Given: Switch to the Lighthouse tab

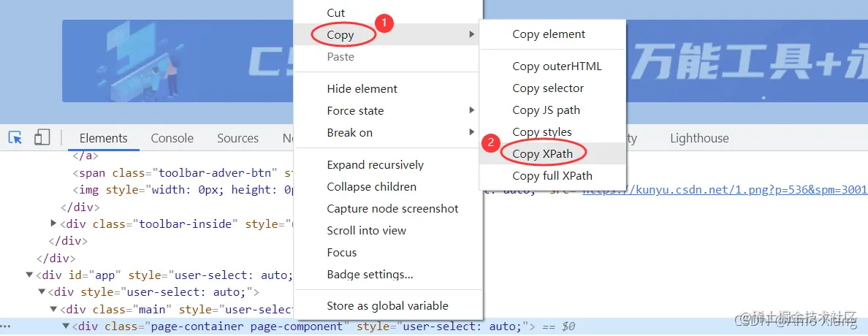Looking at the screenshot, I should pos(699,138).
